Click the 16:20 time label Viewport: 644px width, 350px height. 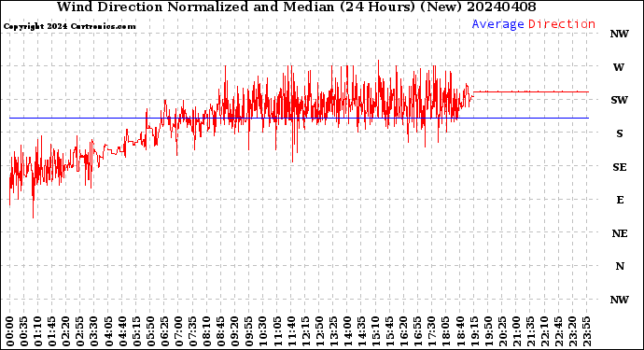point(404,331)
